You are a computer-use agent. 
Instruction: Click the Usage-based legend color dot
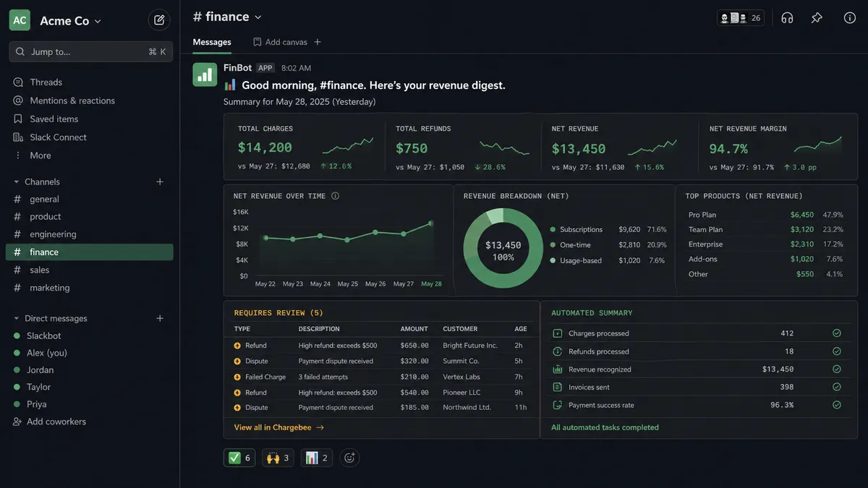(553, 260)
